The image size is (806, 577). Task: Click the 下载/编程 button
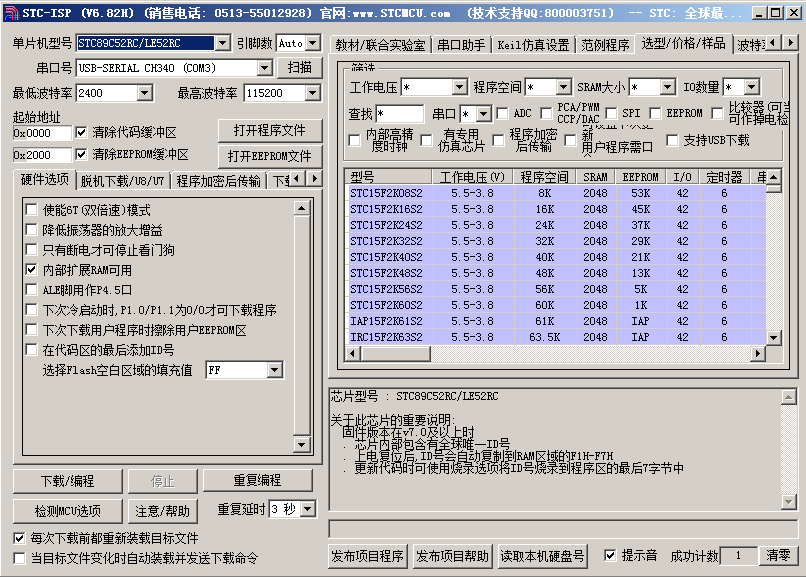68,480
